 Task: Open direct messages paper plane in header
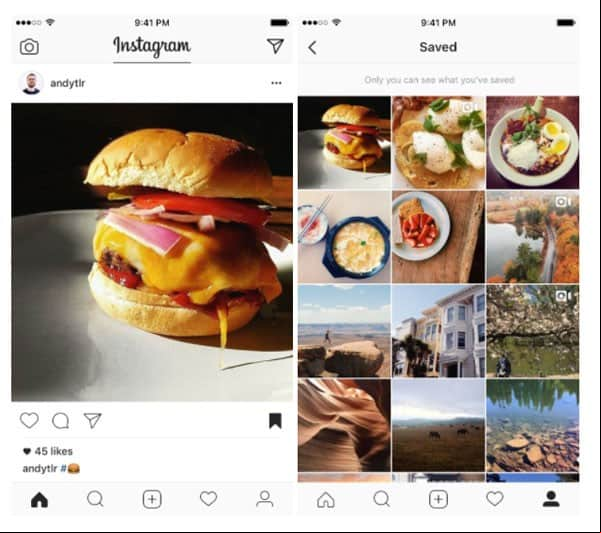(x=275, y=46)
